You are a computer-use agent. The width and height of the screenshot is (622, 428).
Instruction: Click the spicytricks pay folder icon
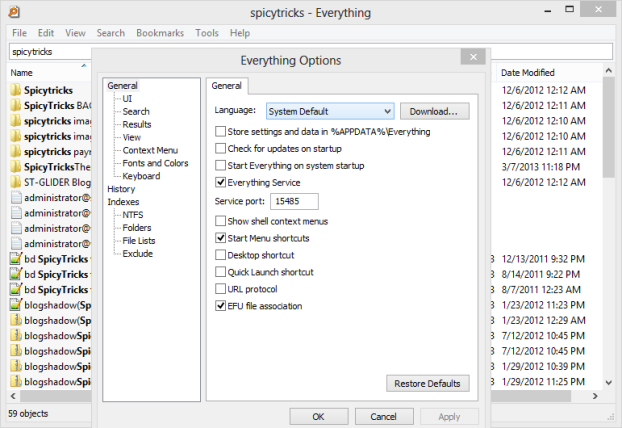click(x=16, y=152)
